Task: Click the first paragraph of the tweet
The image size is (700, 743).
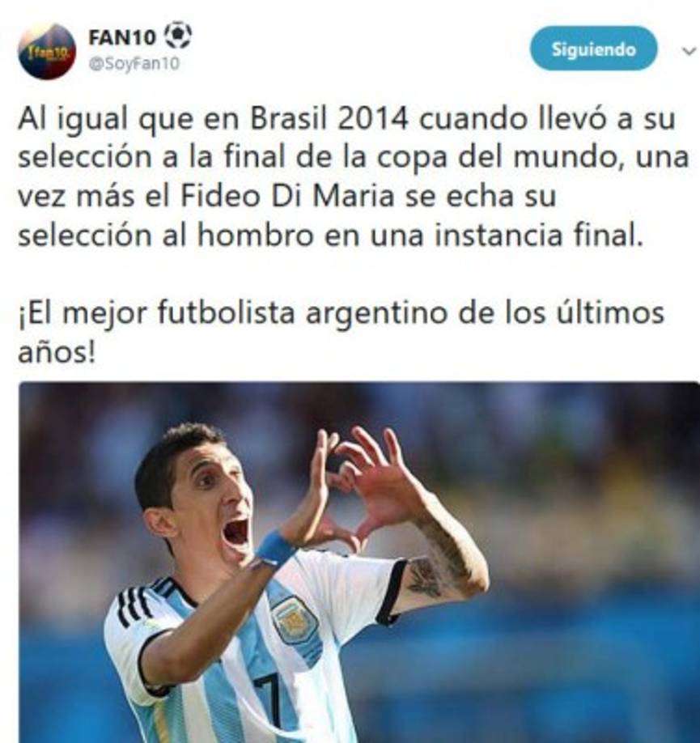Action: tap(353, 176)
